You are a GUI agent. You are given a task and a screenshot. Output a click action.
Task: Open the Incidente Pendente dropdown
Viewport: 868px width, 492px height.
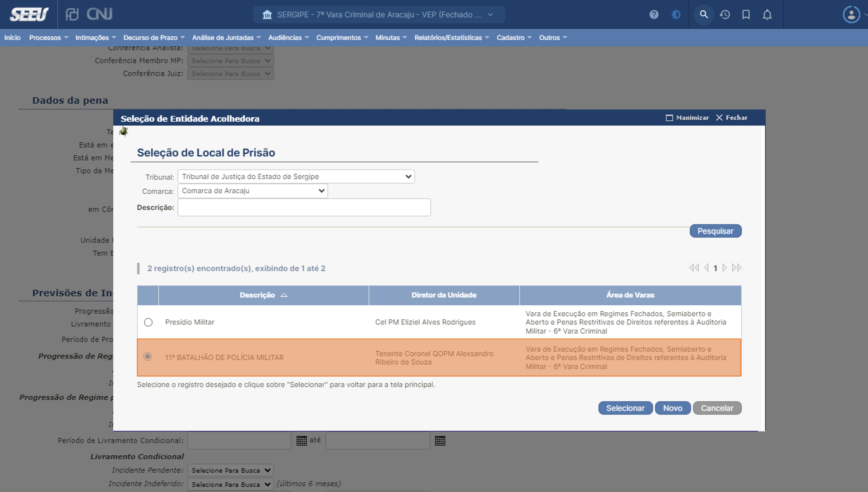pos(230,470)
